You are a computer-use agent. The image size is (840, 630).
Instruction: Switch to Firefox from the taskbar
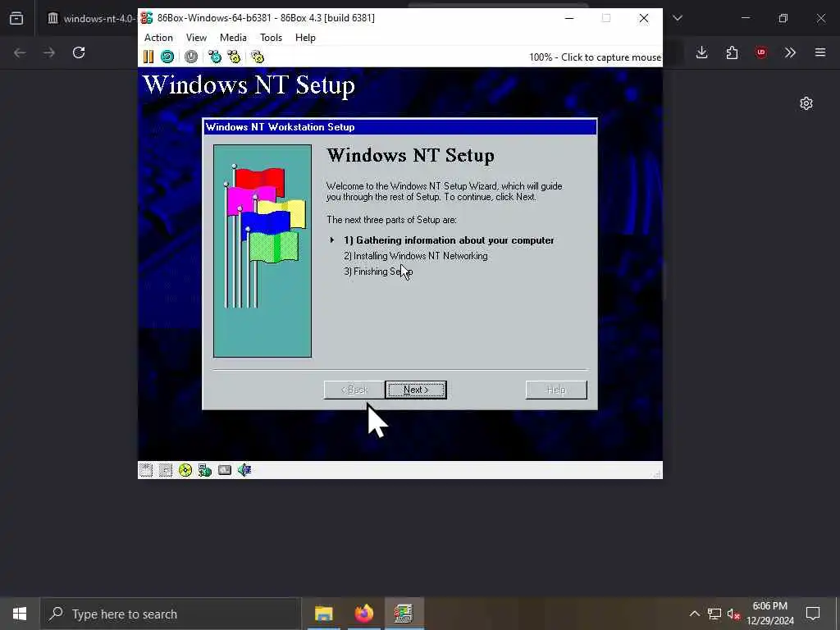coord(363,614)
